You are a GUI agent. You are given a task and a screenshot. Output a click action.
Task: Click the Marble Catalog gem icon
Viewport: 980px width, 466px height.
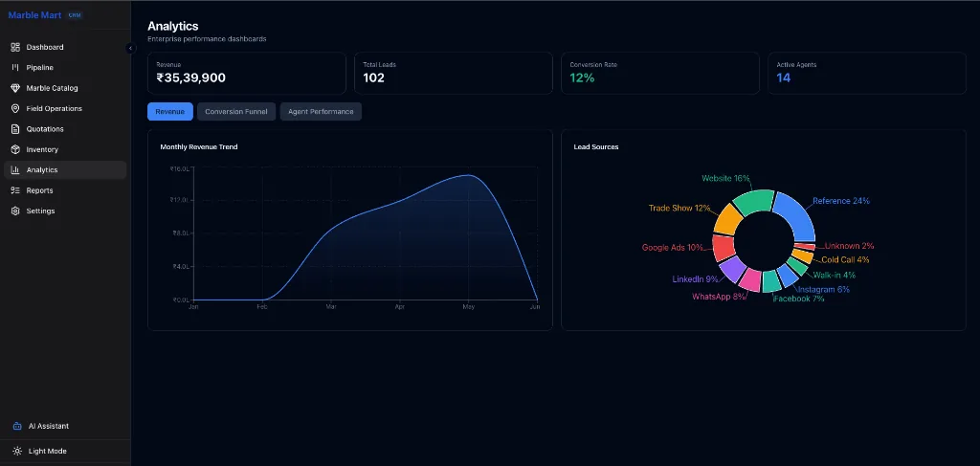[15, 88]
